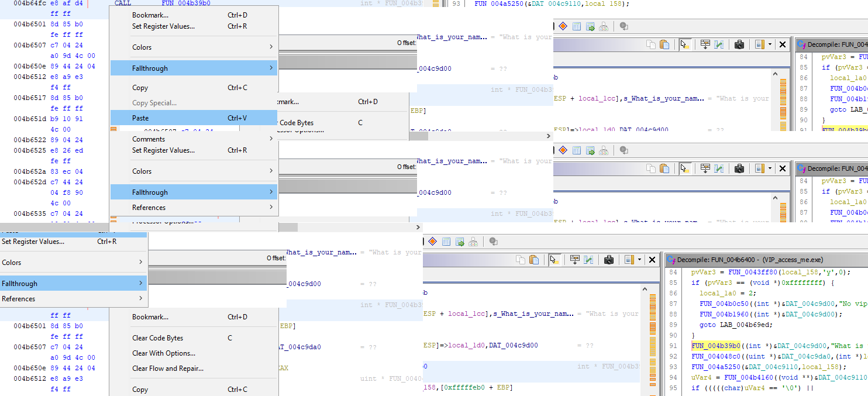
Task: Select listing address 004b652a
Action: point(29,171)
